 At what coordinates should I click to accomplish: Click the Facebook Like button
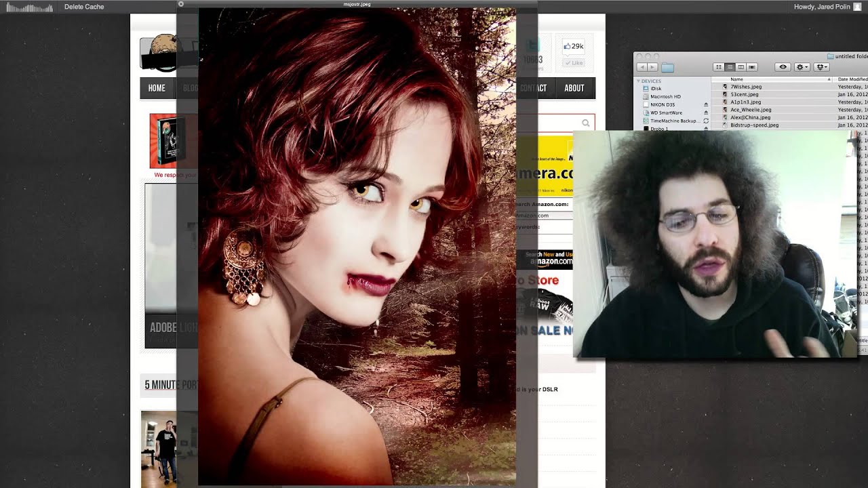click(574, 63)
